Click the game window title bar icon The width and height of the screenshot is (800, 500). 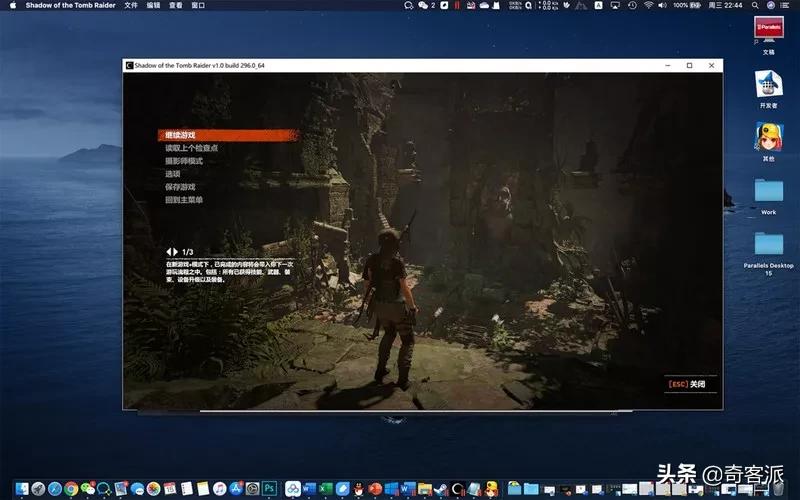pyautogui.click(x=129, y=65)
